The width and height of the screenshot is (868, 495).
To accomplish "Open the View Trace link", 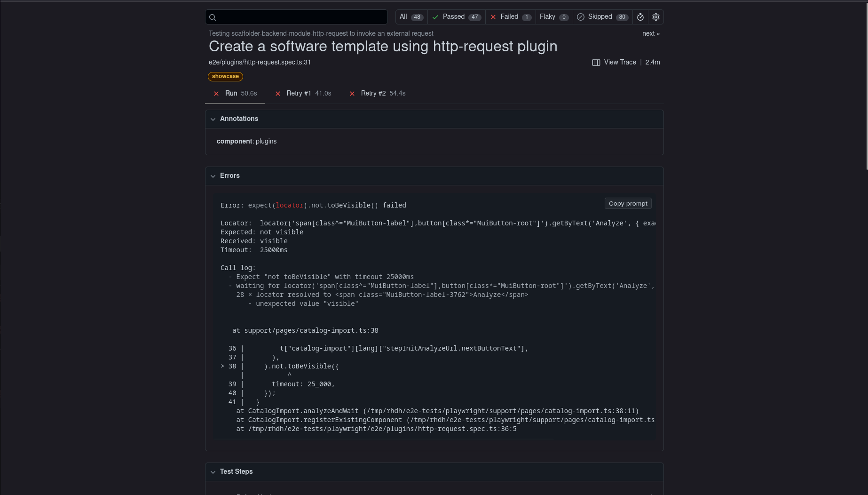I will pyautogui.click(x=620, y=62).
